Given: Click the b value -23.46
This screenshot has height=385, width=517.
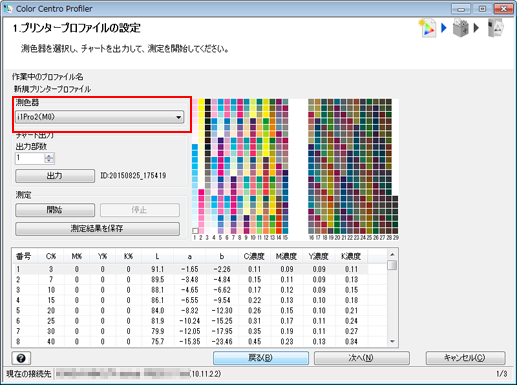Looking at the screenshot, I should [x=222, y=342].
